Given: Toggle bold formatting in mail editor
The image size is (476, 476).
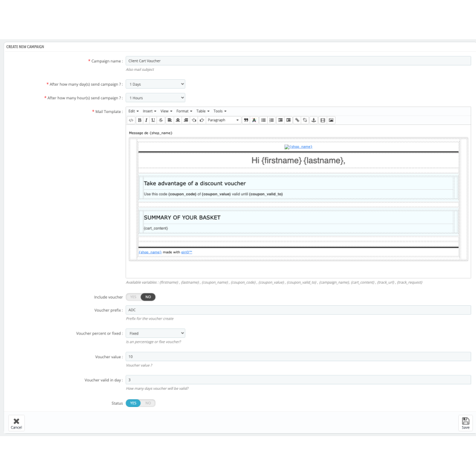Looking at the screenshot, I should 139,120.
